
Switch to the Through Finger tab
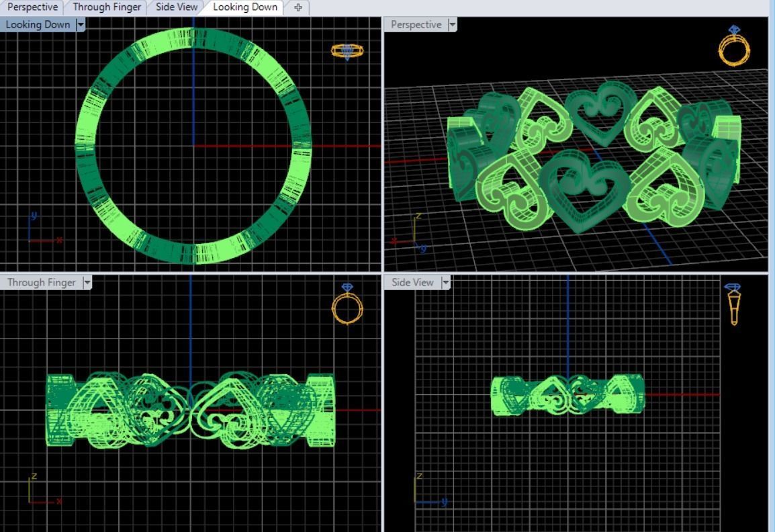(107, 7)
